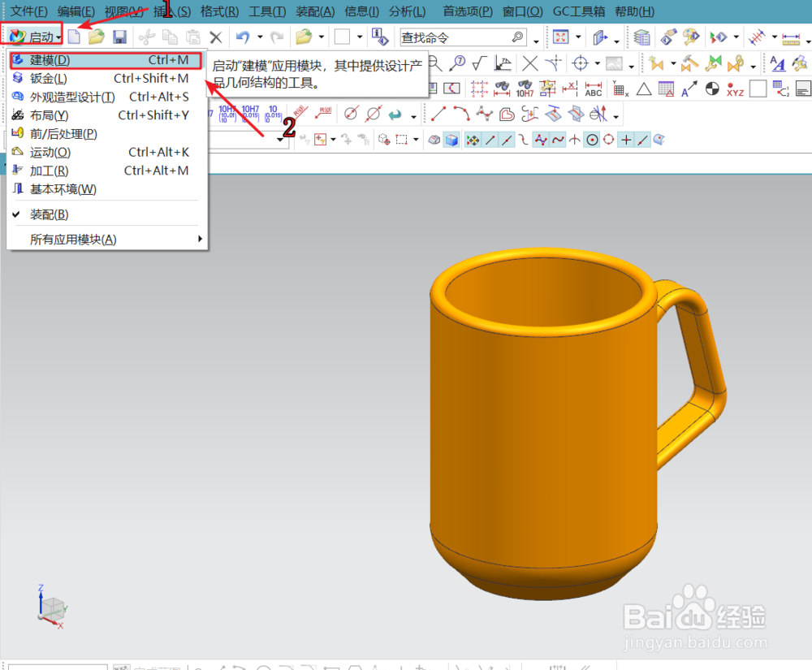Screen dimensions: 812x670
Task: Open the 帮助(H) menu
Action: 634,11
